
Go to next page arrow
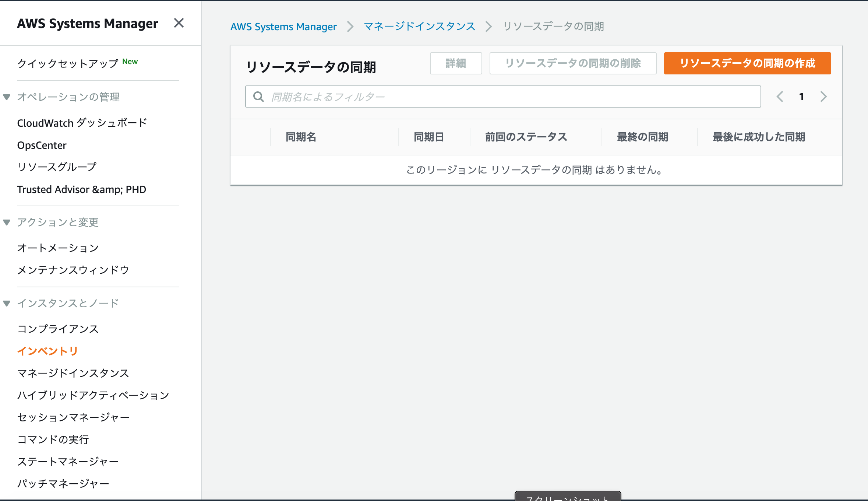click(x=823, y=97)
